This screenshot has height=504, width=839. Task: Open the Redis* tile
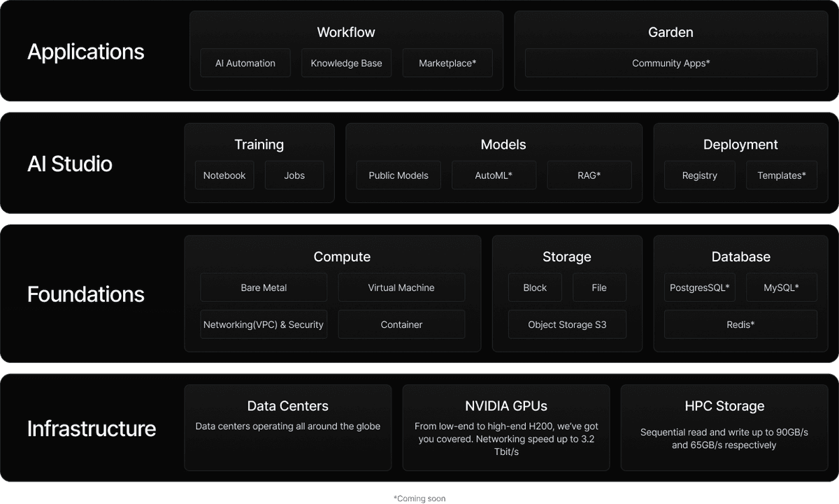tap(740, 324)
